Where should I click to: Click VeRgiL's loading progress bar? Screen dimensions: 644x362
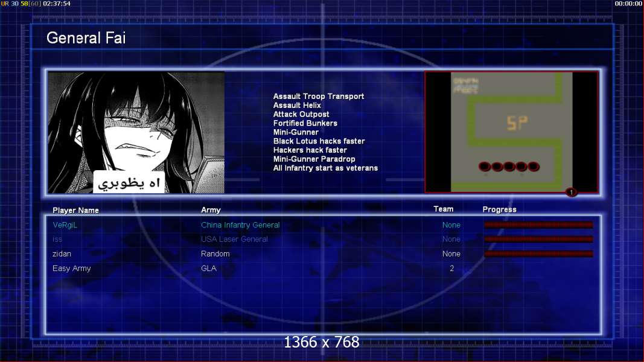538,225
